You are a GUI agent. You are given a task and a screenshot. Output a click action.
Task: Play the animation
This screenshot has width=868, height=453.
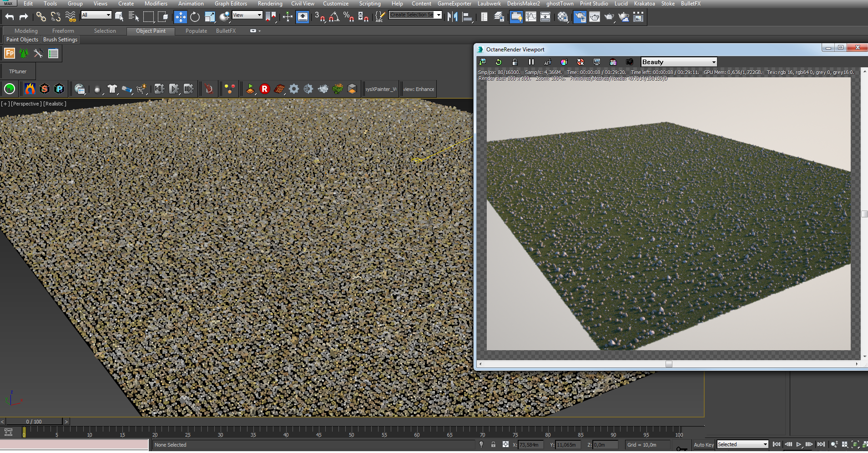[x=799, y=444]
